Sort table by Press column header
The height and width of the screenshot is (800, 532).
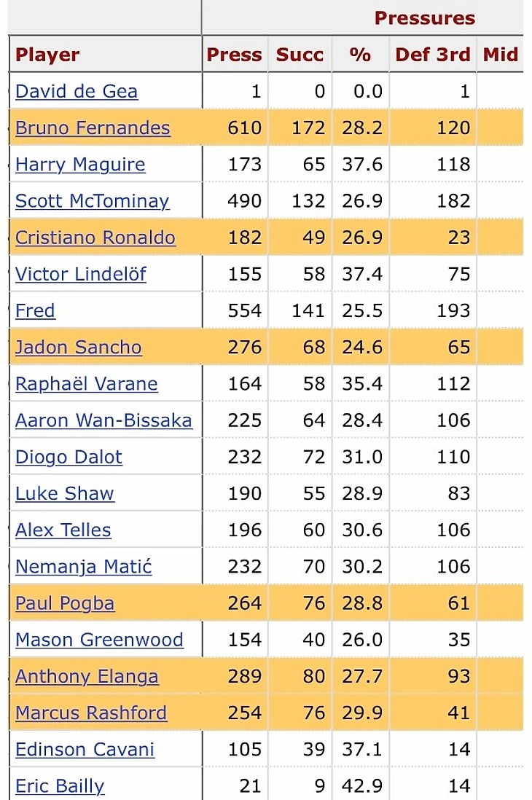pyautogui.click(x=235, y=55)
